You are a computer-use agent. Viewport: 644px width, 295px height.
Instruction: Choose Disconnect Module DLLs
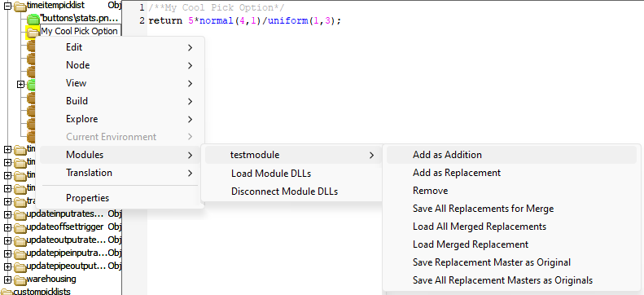tap(293, 192)
